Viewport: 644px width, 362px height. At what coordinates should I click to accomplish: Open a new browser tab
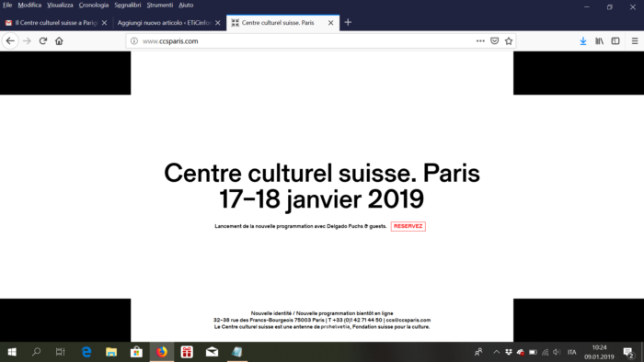[x=348, y=23]
